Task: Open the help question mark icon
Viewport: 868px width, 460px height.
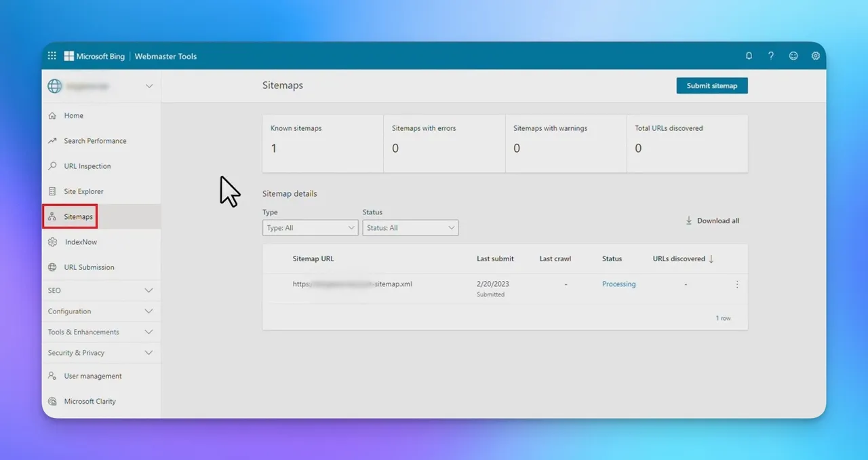Action: (x=771, y=56)
